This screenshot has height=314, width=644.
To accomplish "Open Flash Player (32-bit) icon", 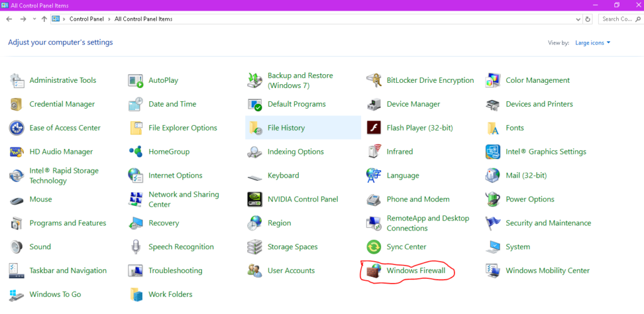I will pos(374,128).
